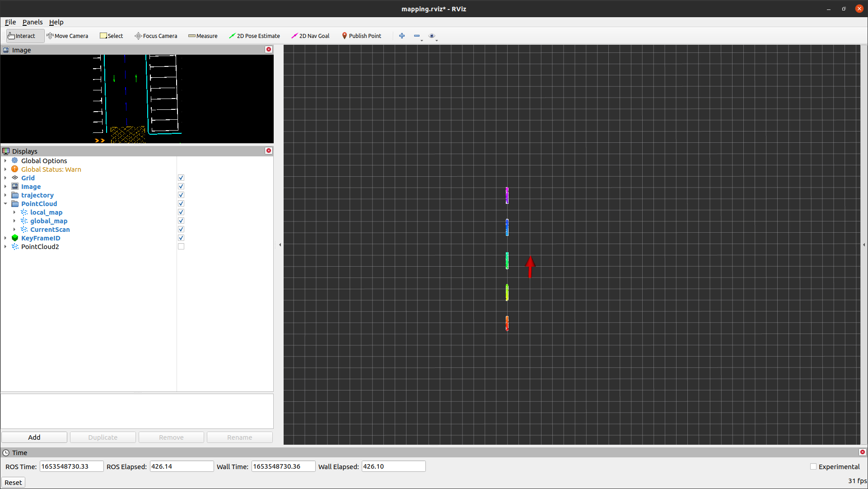Screen dimensions: 868x489
Task: Expand the Global Options tree item
Action: click(x=5, y=160)
